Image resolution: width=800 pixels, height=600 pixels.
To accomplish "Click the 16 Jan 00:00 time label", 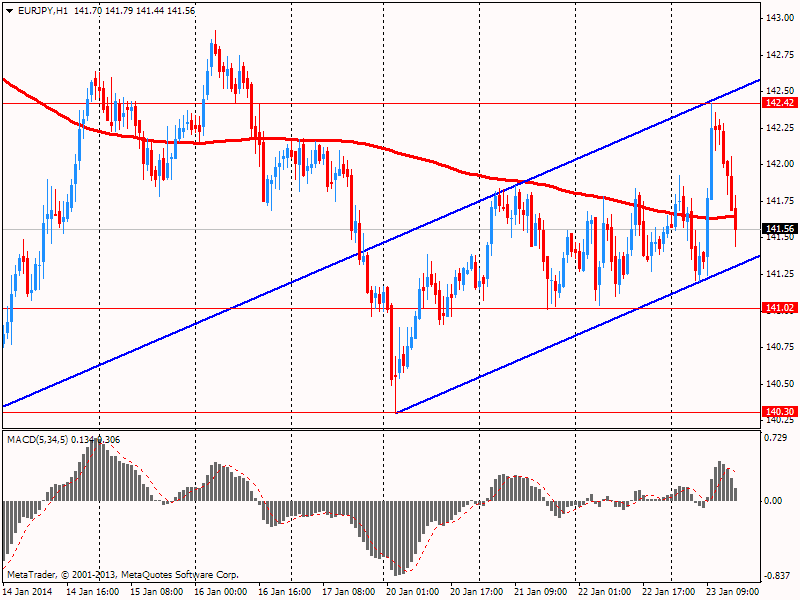I will pos(221,591).
